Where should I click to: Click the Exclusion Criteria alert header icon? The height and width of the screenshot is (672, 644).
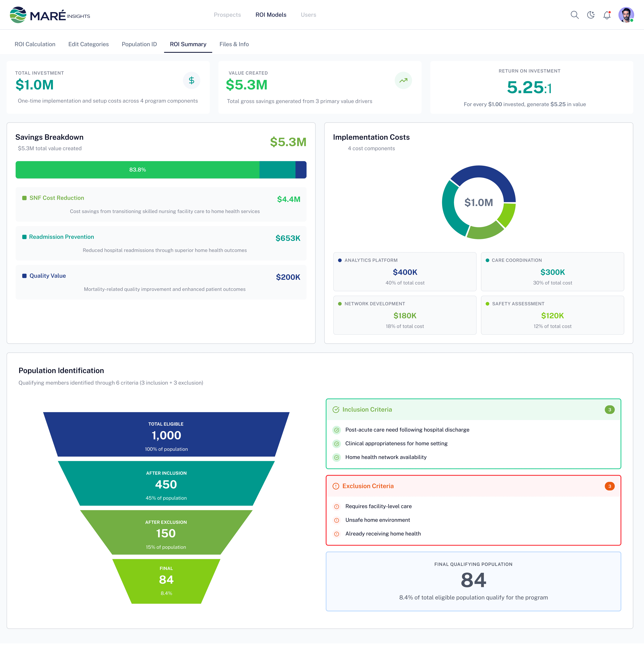tap(336, 486)
